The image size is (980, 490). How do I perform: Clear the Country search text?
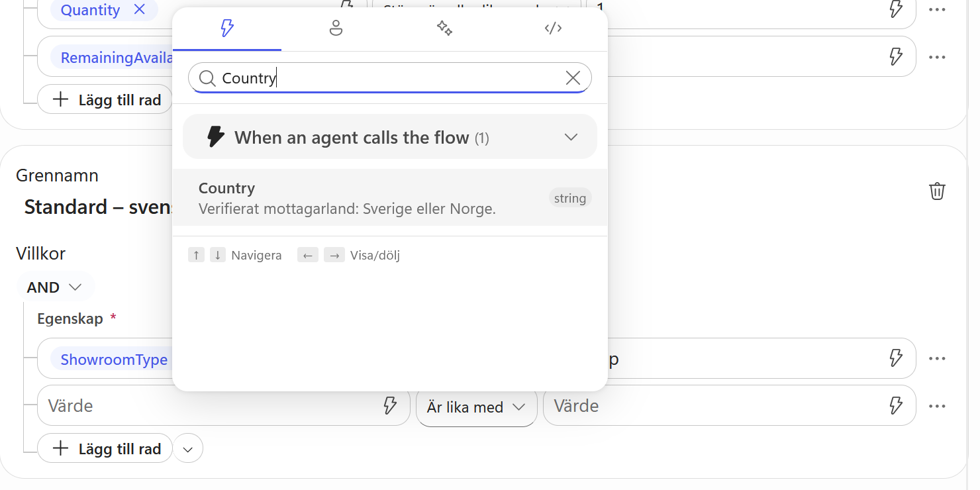(573, 78)
